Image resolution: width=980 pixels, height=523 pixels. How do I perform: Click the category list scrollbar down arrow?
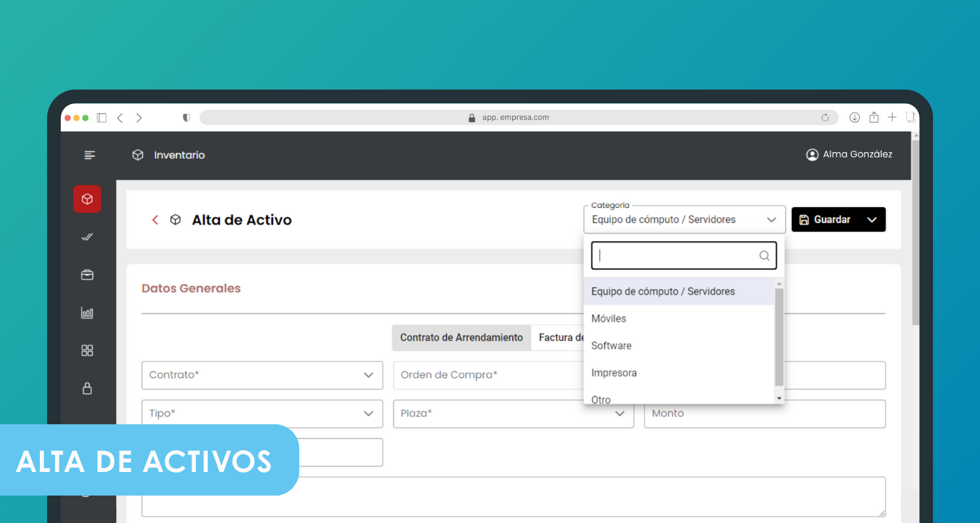[779, 398]
